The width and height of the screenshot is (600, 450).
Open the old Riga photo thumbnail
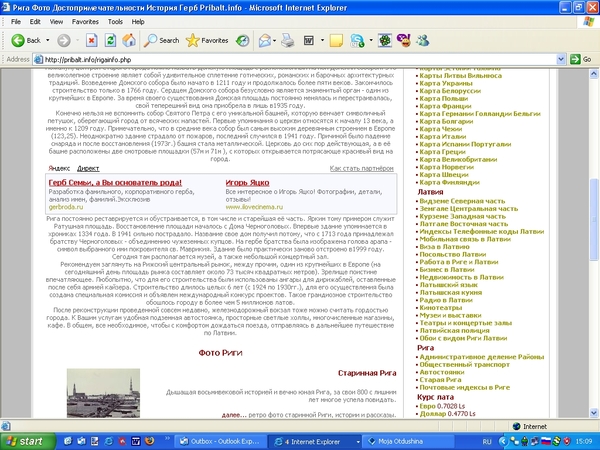coord(103,393)
